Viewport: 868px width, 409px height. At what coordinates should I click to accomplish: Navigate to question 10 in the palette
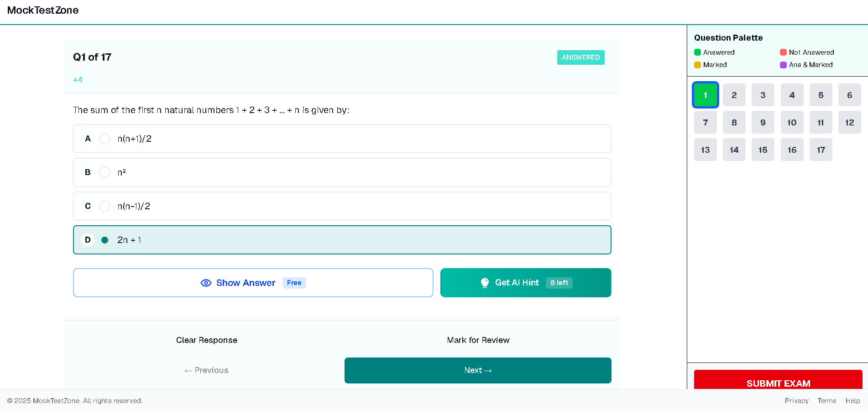[x=792, y=123]
